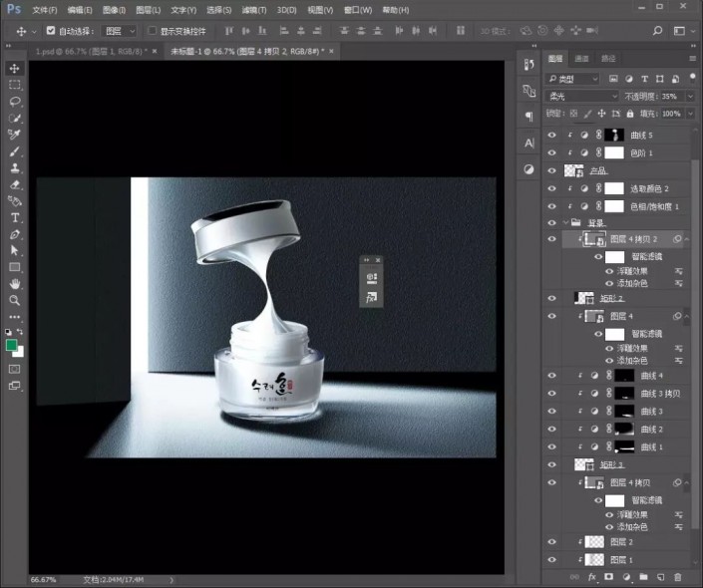This screenshot has width=703, height=588.
Task: Hide the 曲线 5 layer
Action: (551, 135)
